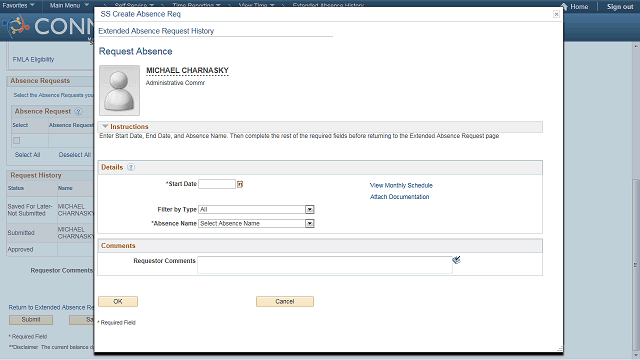Click Select All in background page
640x360 pixels.
click(27, 155)
